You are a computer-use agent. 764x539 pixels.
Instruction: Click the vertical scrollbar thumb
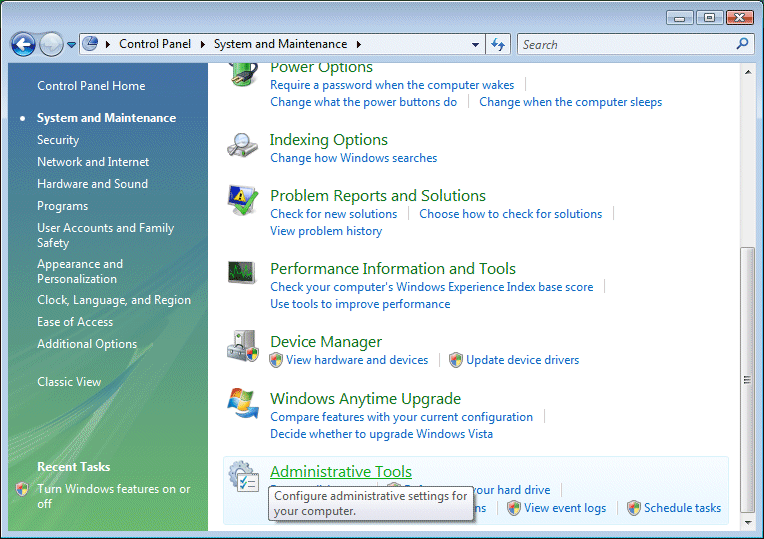745,380
